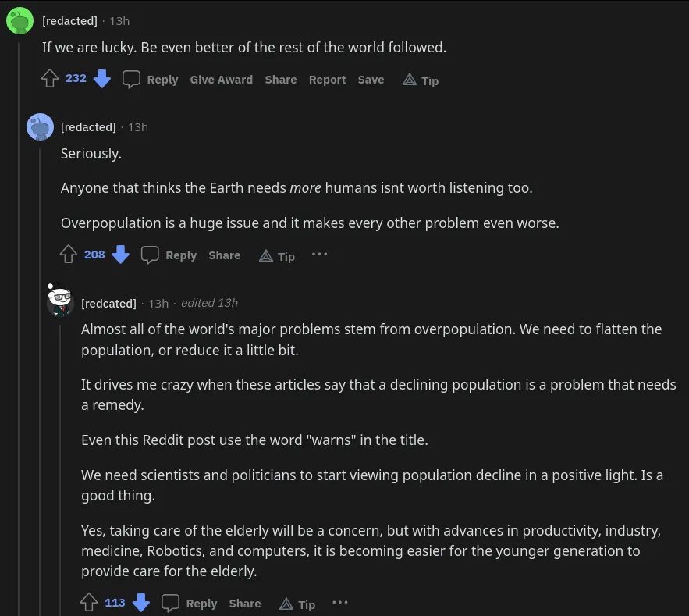Upvote the comment with 232 points

point(50,79)
